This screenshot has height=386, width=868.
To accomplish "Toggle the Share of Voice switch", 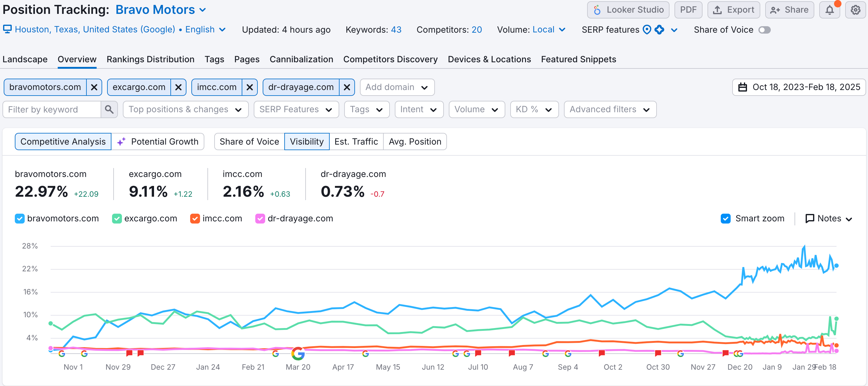I will [x=764, y=30].
